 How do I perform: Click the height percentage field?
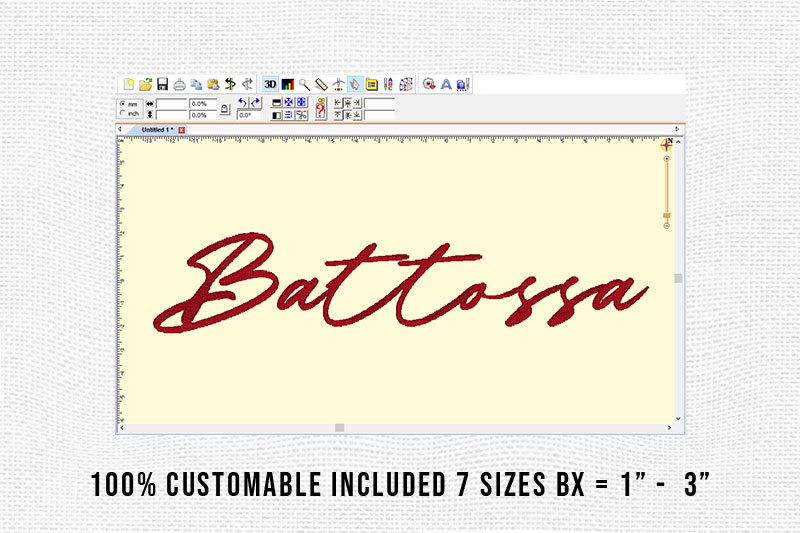[203, 115]
